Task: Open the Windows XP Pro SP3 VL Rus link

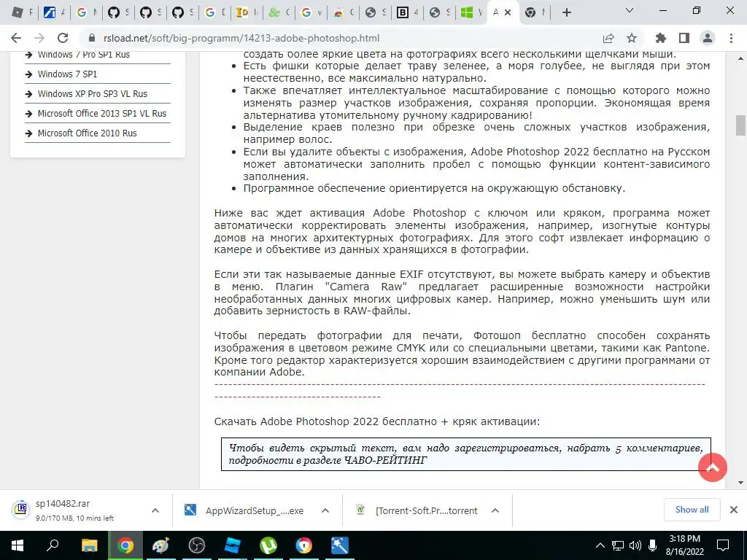Action: pos(93,94)
